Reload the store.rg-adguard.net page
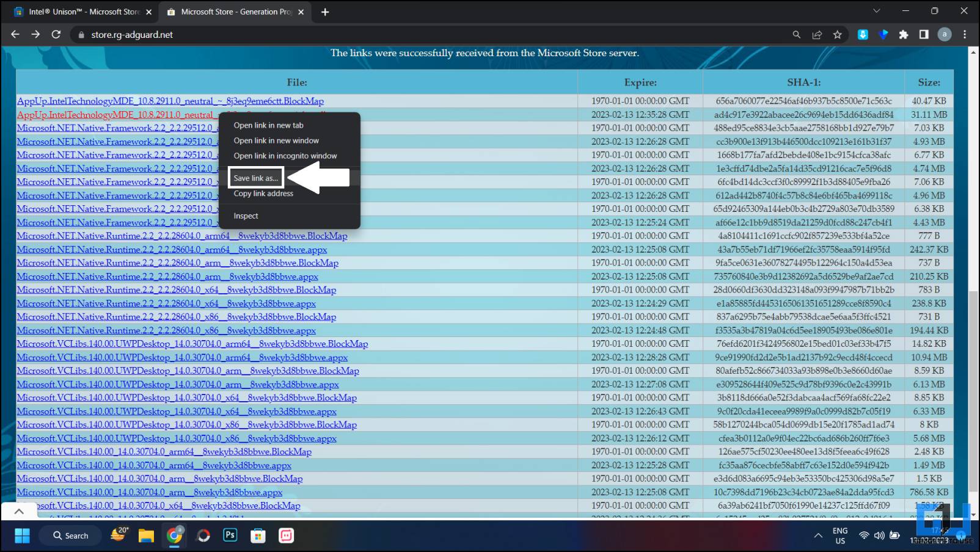Screen dimensions: 980x552 [56, 35]
